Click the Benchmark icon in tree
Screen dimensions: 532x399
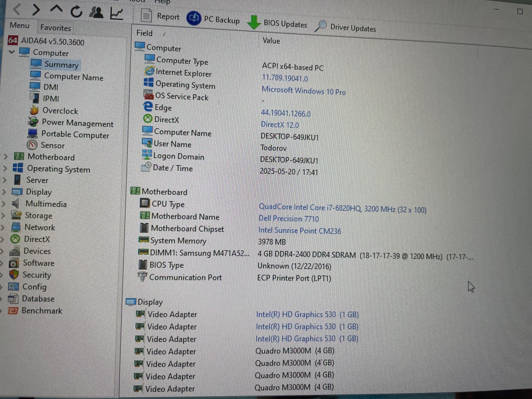click(x=13, y=310)
